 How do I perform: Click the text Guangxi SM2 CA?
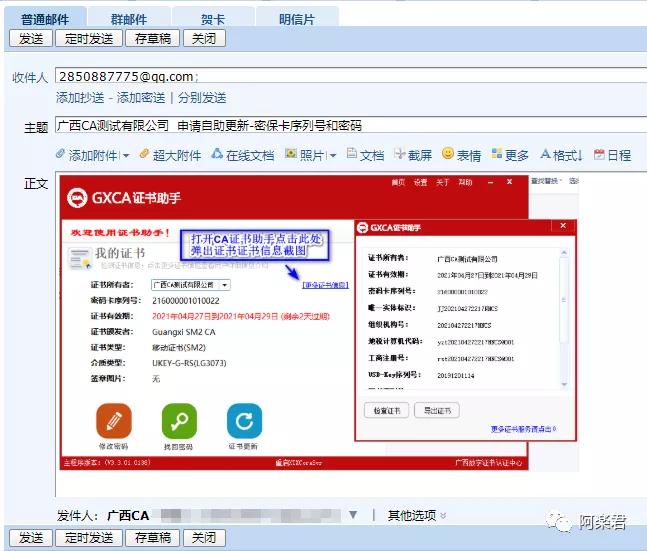coord(184,332)
